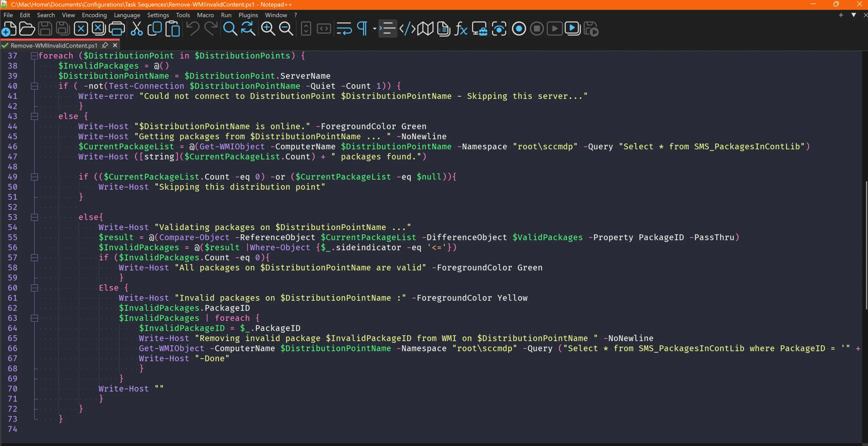The height and width of the screenshot is (446, 868).
Task: Disable the indentation guide
Action: point(387,29)
